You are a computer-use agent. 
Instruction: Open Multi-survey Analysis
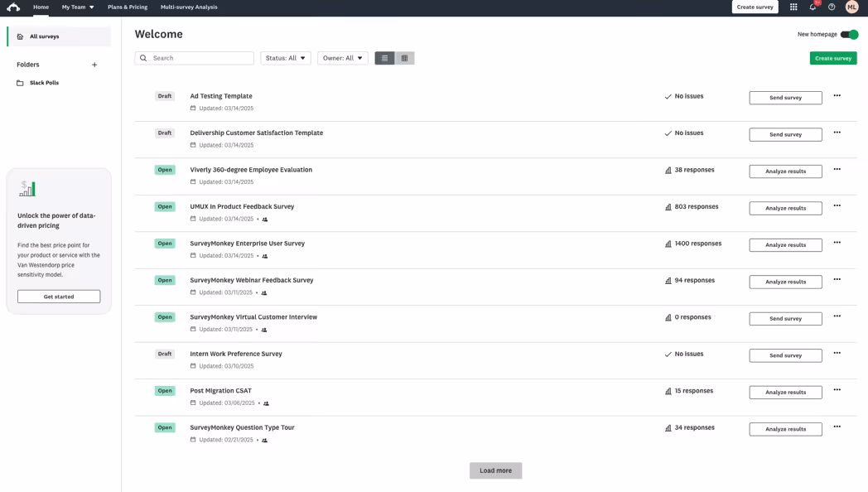pyautogui.click(x=189, y=7)
